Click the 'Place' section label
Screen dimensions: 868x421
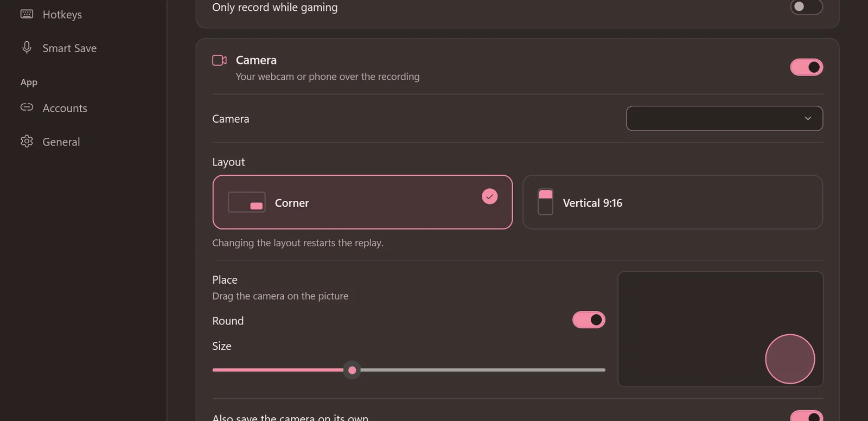tap(225, 279)
